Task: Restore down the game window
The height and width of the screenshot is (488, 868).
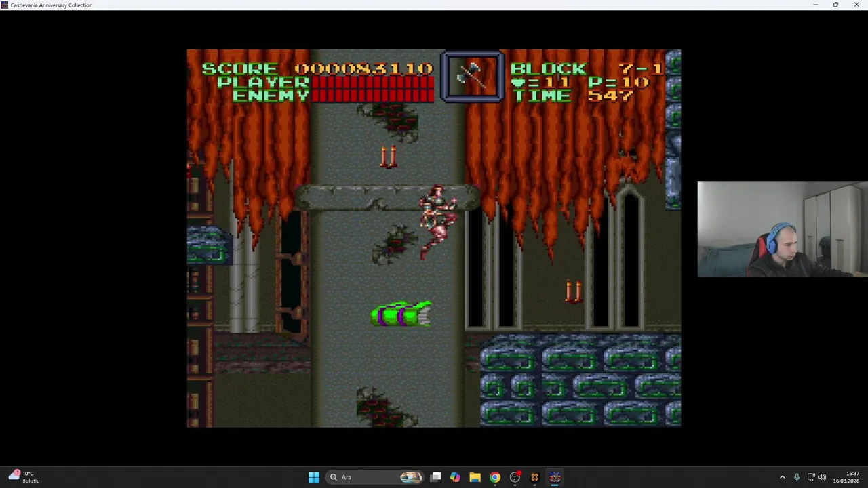Action: coord(835,5)
